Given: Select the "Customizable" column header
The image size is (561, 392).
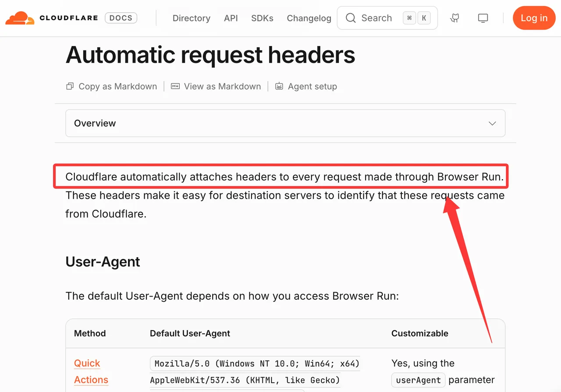Looking at the screenshot, I should pos(420,333).
